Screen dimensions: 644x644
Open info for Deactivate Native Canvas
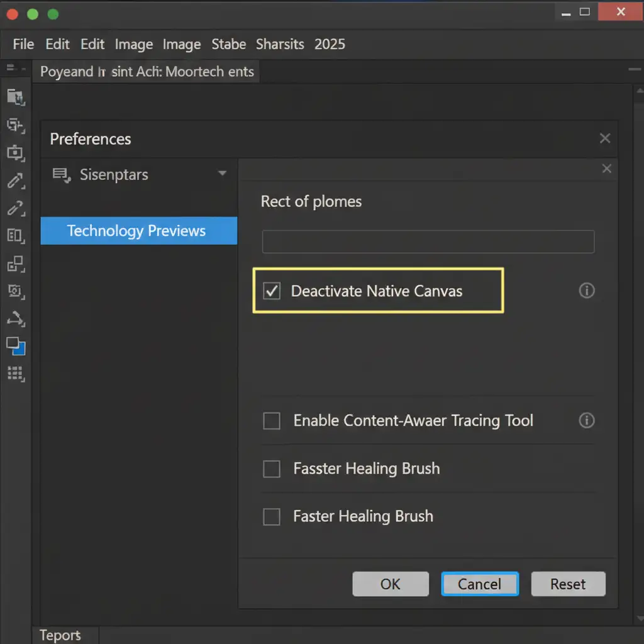coord(586,291)
